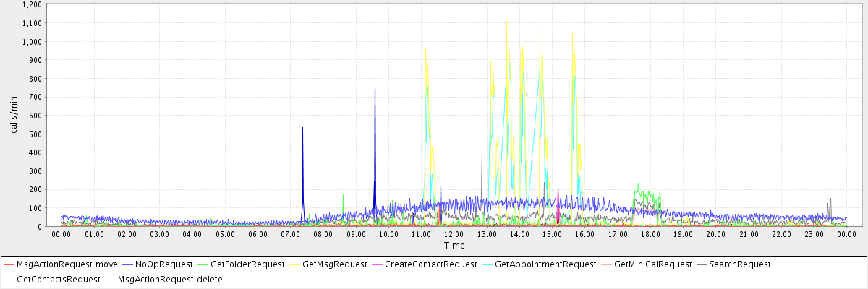Select the GetMsgRequest legend entry
Image resolution: width=868 pixels, height=289 pixels.
click(334, 264)
